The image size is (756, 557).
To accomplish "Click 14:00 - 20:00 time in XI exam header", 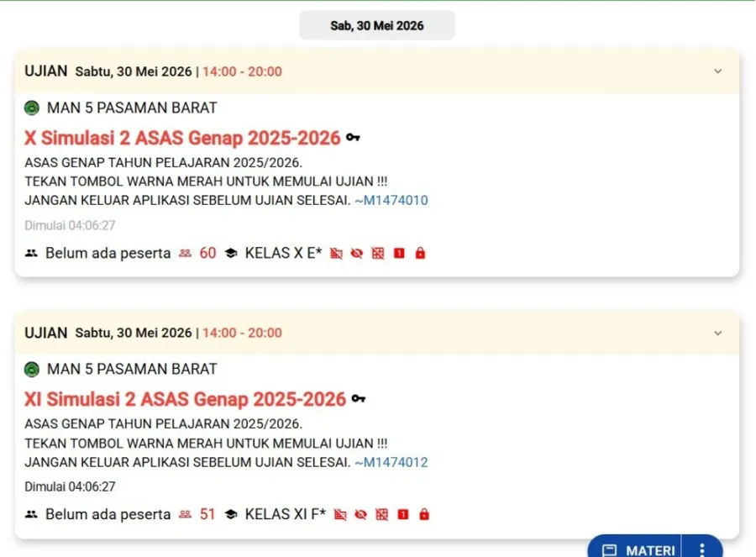I will (x=242, y=333).
